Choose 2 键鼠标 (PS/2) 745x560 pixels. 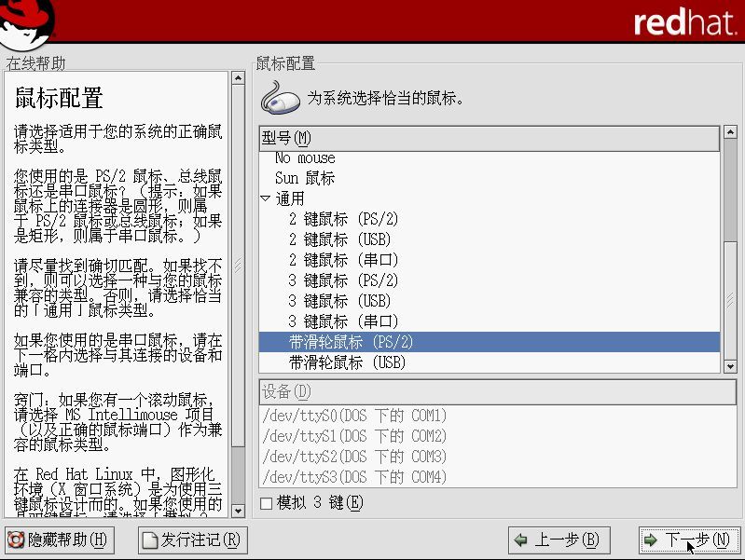343,219
